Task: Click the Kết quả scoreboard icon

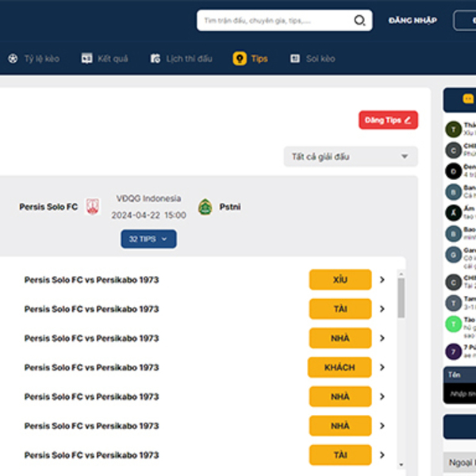Action: 87,59
